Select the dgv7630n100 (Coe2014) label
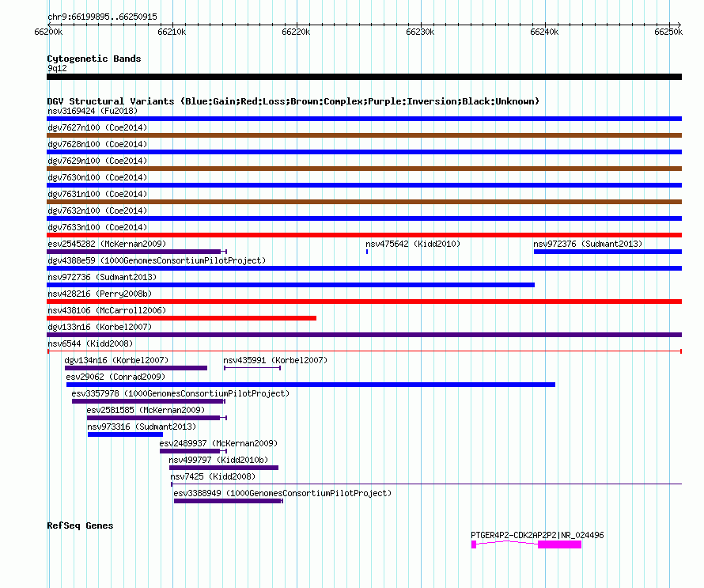 click(x=97, y=177)
